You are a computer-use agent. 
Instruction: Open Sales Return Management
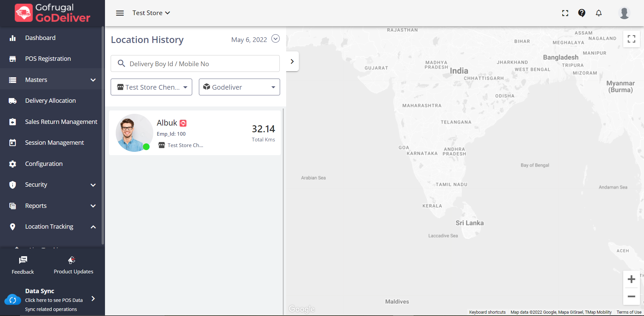(61, 122)
